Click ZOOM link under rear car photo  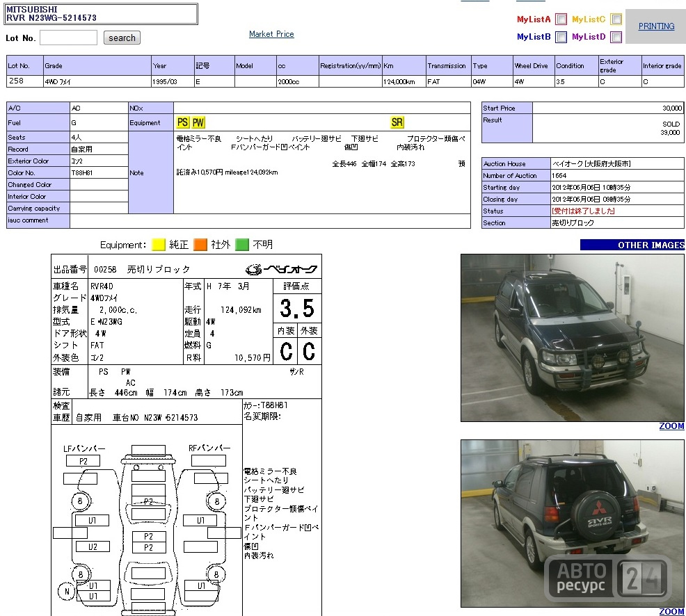[671, 611]
